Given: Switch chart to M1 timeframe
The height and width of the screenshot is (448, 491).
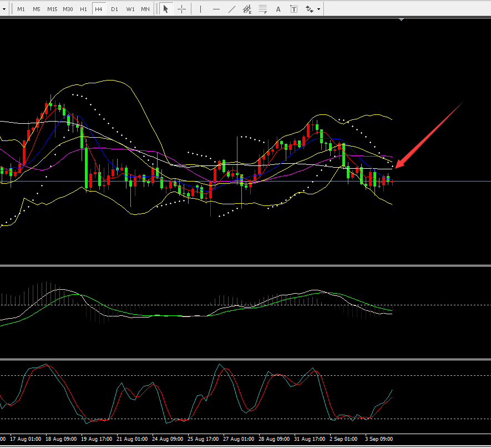Looking at the screenshot, I should point(21,9).
